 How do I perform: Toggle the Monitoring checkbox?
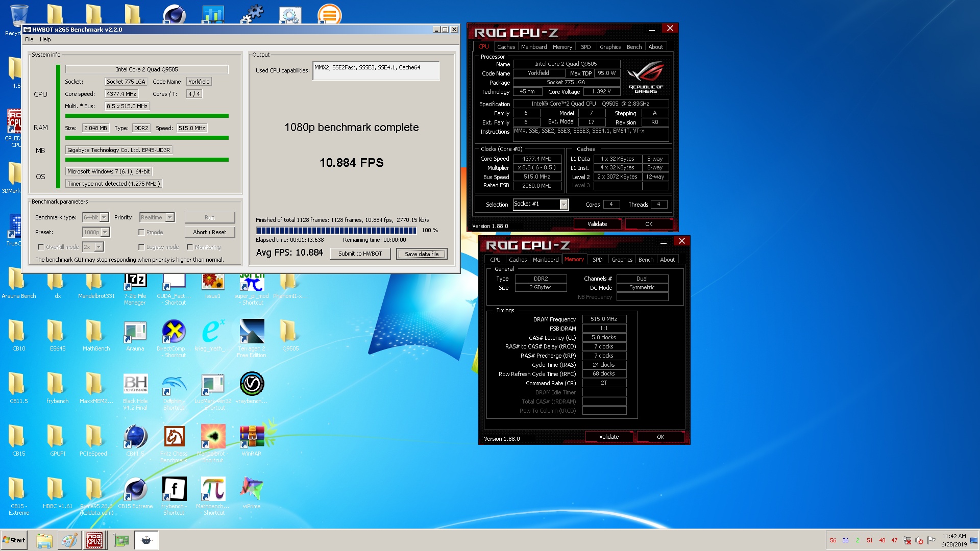click(x=190, y=247)
